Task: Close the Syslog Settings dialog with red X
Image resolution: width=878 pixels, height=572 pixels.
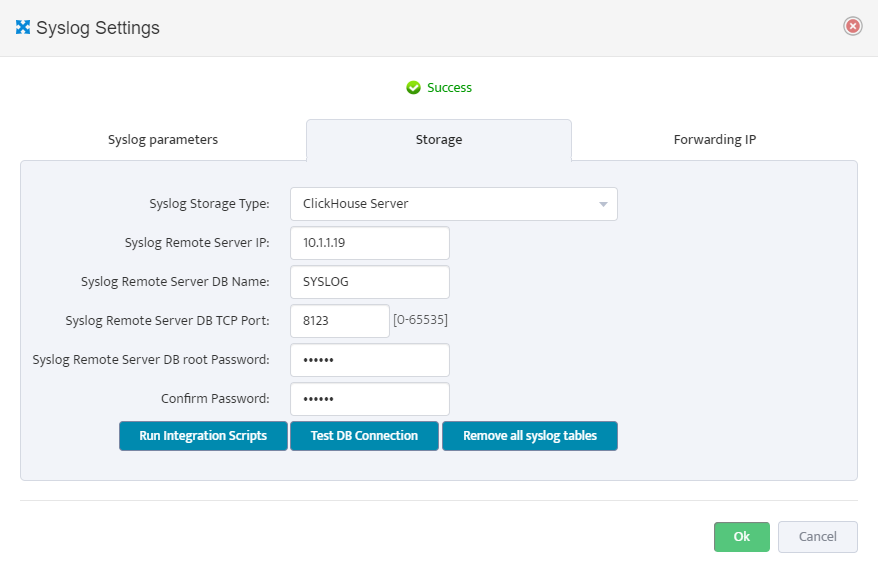Action: click(852, 26)
